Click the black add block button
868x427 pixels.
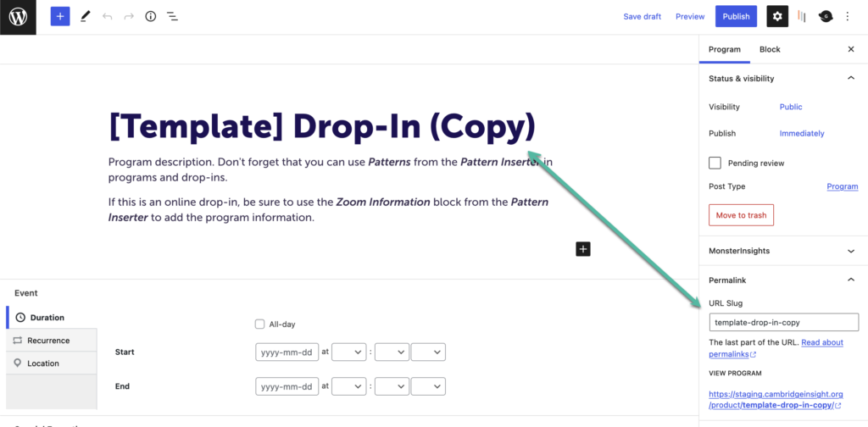click(582, 248)
